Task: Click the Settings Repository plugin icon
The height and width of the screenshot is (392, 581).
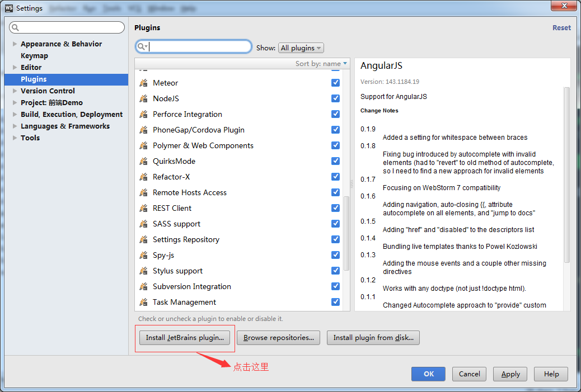Action: coord(143,239)
